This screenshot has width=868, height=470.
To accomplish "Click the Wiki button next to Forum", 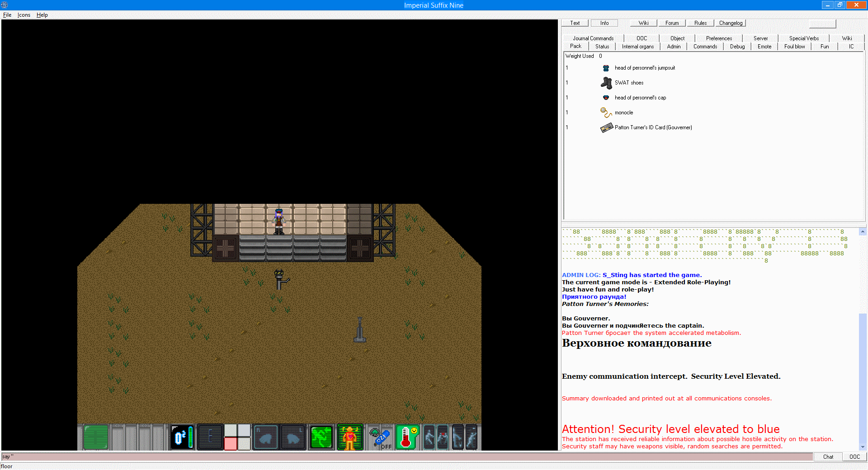I will point(643,23).
